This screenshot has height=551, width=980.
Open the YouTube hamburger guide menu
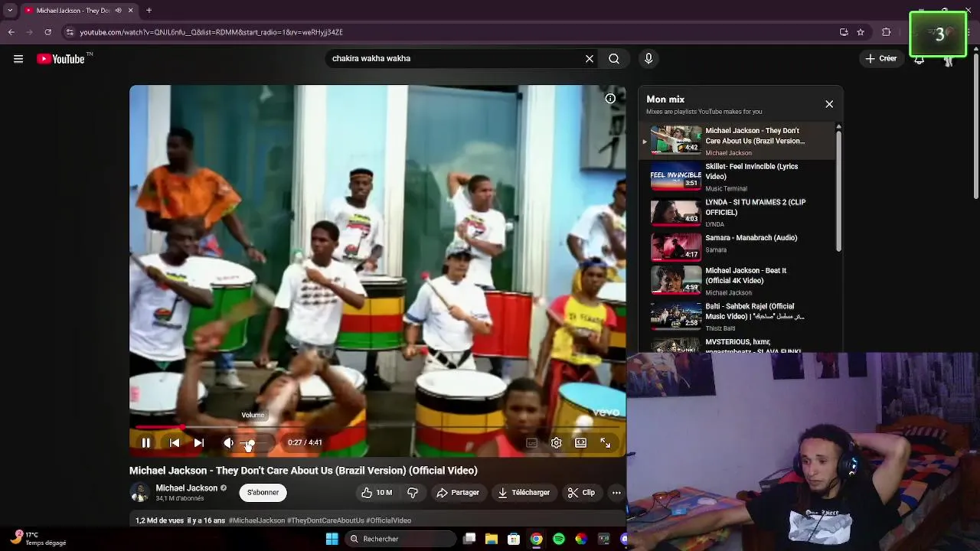coord(18,59)
